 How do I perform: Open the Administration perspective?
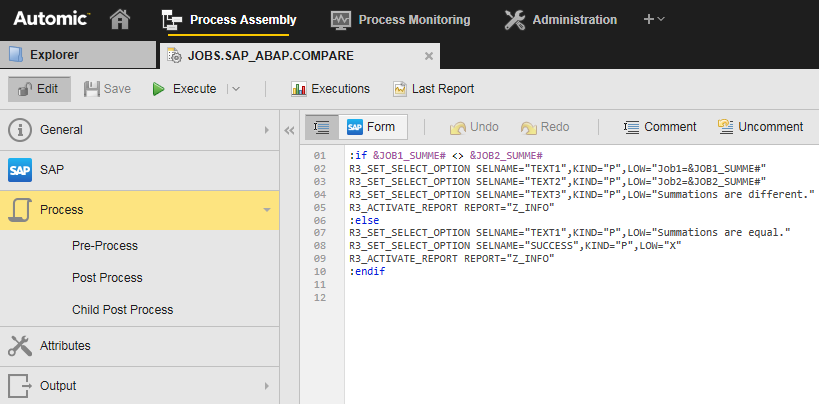coord(561,19)
